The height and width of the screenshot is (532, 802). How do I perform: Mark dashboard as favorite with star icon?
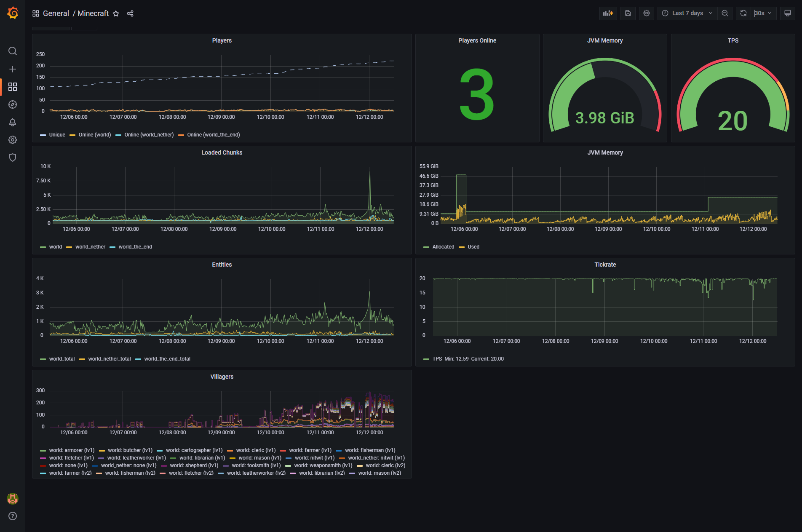coord(116,13)
